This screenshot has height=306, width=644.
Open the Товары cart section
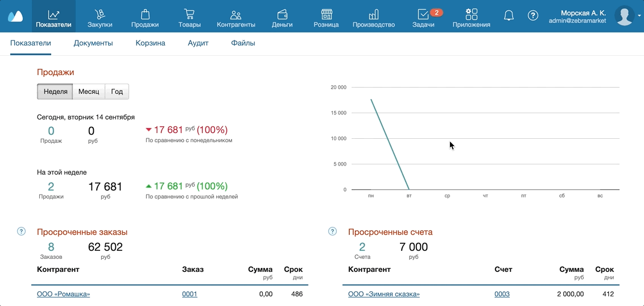[189, 17]
